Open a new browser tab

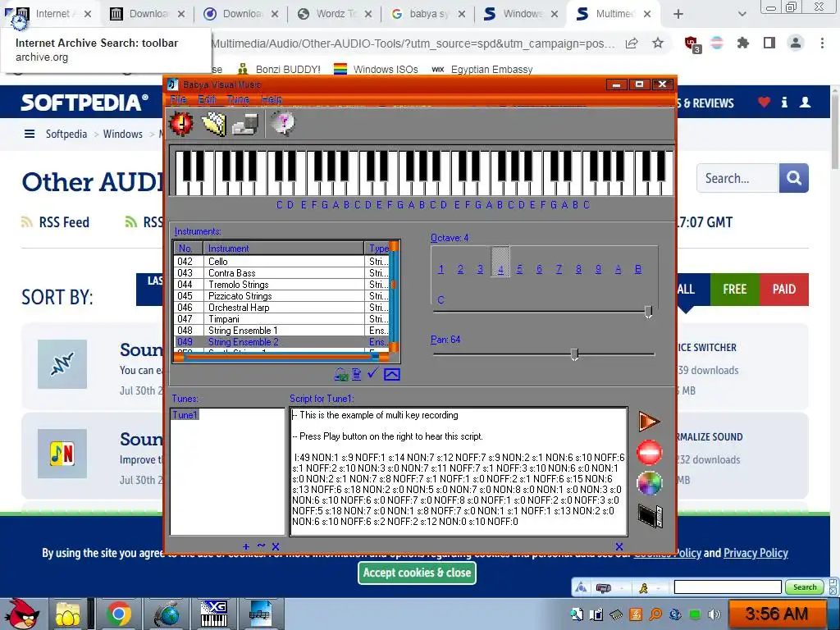pos(678,14)
